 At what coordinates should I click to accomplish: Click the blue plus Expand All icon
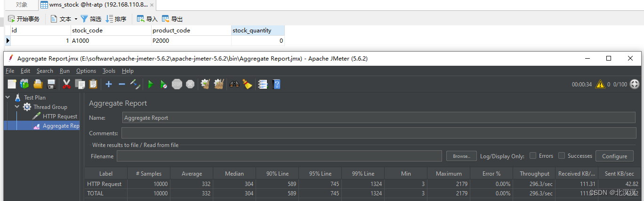click(x=109, y=84)
